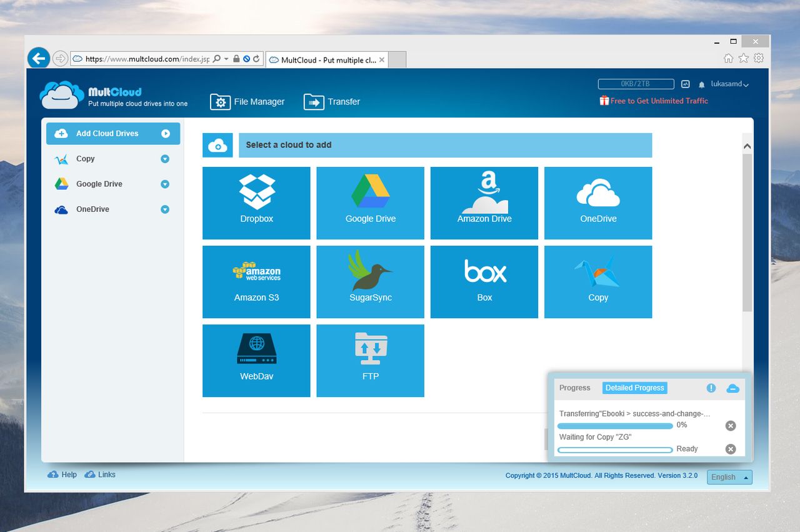
Task: Open browser favorites star
Action: click(743, 58)
